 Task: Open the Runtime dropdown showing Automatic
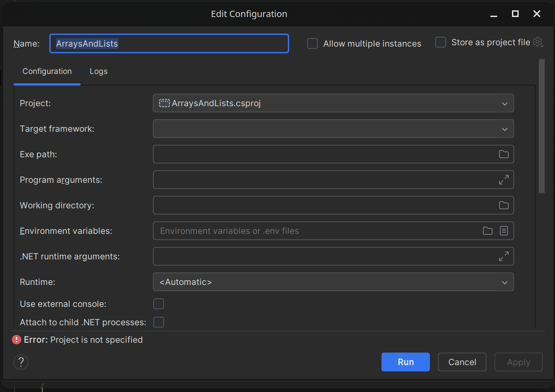(333, 282)
